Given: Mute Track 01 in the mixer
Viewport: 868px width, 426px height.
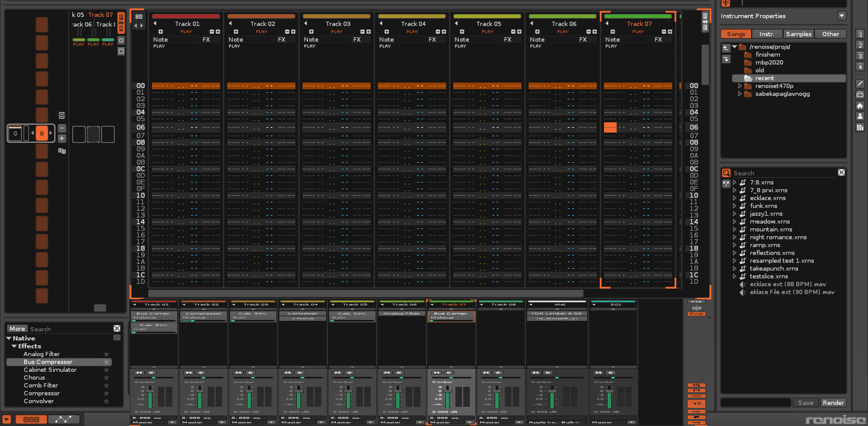Looking at the screenshot, I should (x=139, y=372).
